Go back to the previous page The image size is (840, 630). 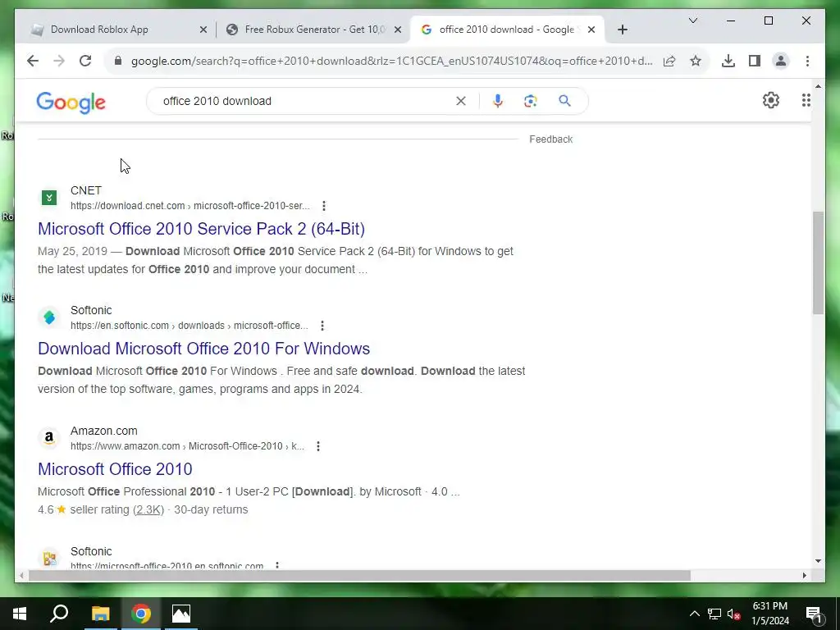point(33,61)
